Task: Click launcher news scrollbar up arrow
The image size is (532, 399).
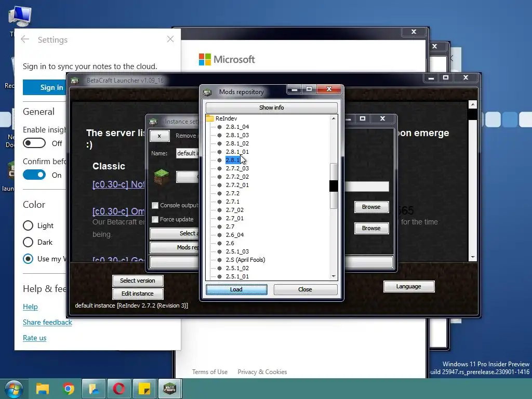Action: pos(473,104)
